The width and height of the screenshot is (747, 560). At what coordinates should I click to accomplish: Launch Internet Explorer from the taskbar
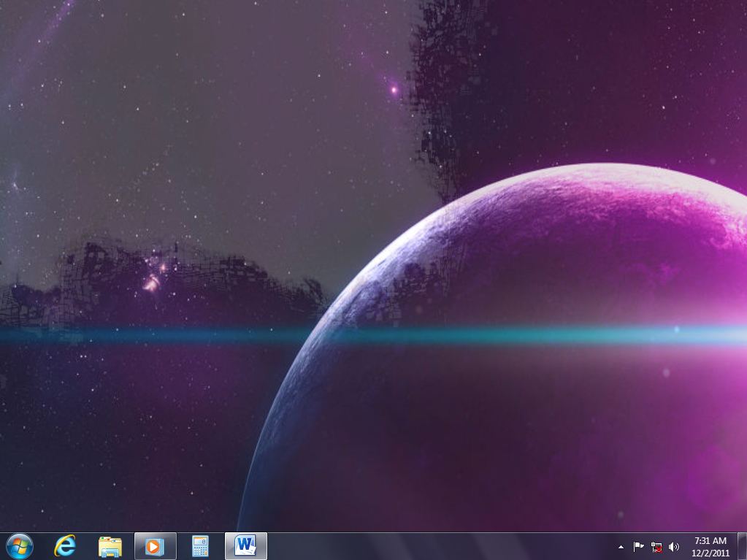point(65,546)
